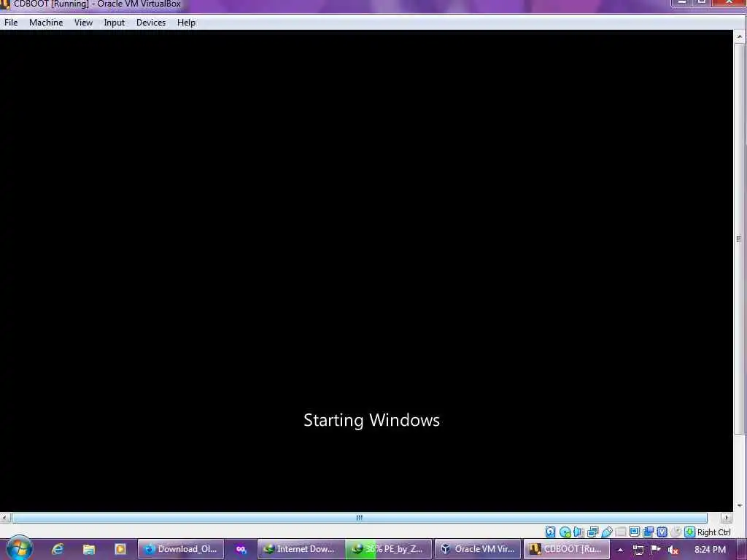Open the Help menu
The height and width of the screenshot is (560, 747).
pyautogui.click(x=186, y=23)
